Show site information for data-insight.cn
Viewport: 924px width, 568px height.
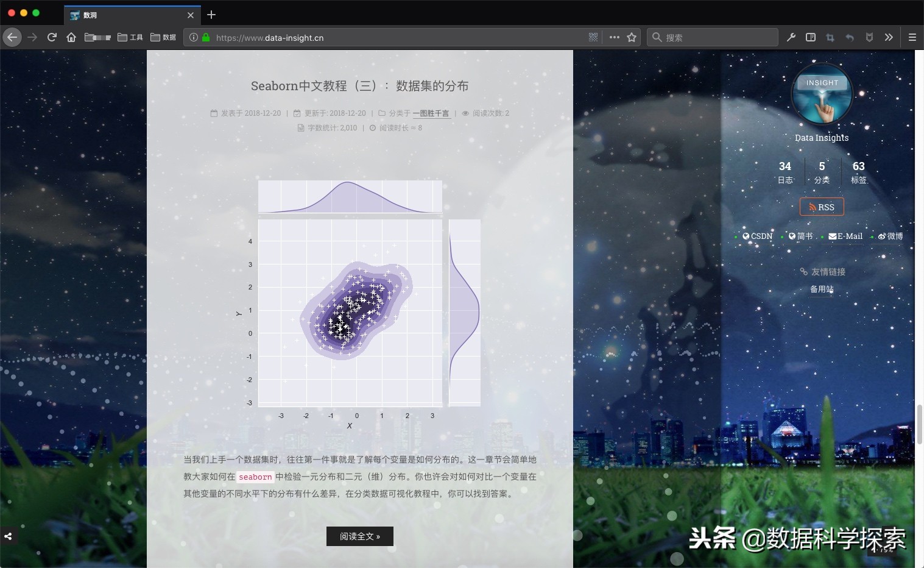(x=194, y=37)
